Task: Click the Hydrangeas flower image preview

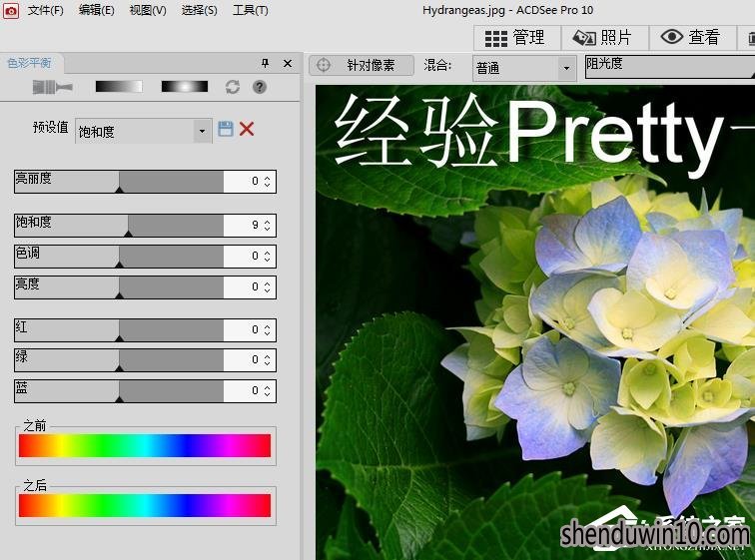Action: tap(535, 322)
